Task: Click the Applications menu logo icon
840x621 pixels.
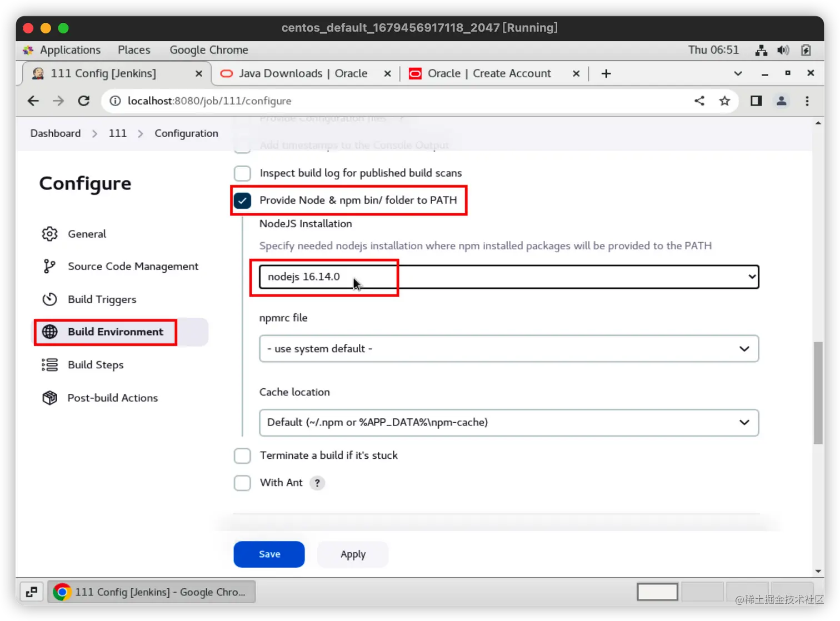Action: pos(28,50)
